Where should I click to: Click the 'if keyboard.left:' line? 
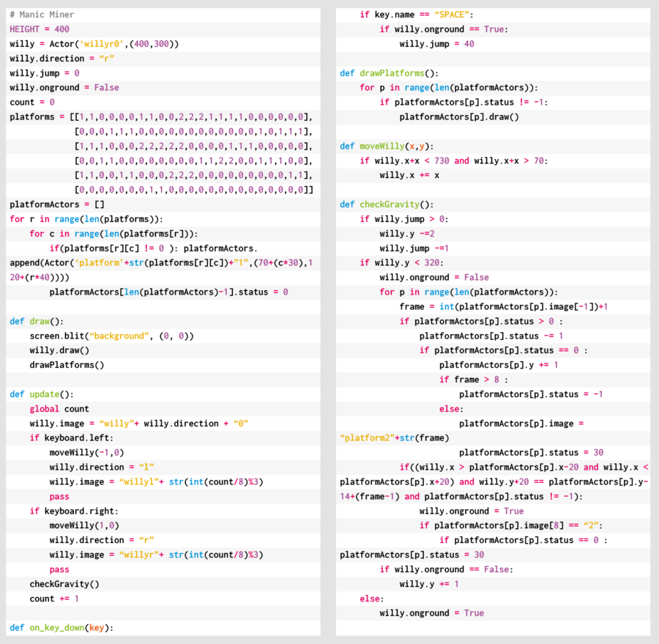point(72,438)
